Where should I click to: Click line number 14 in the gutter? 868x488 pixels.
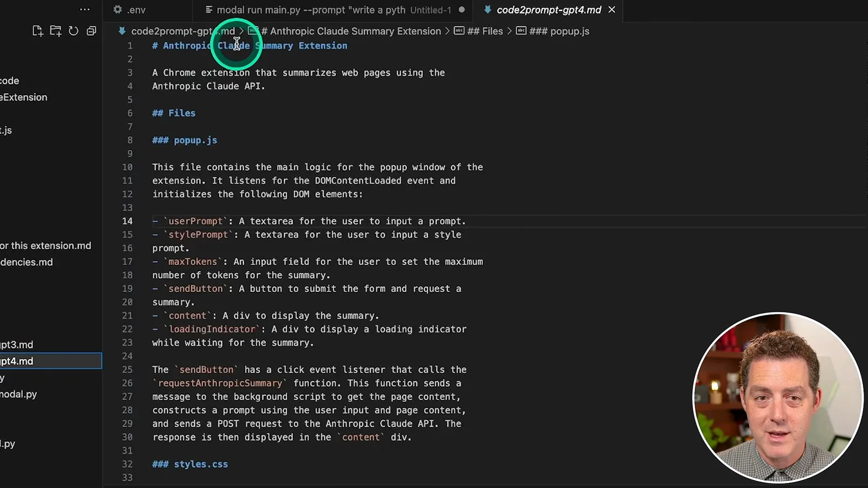coord(127,221)
